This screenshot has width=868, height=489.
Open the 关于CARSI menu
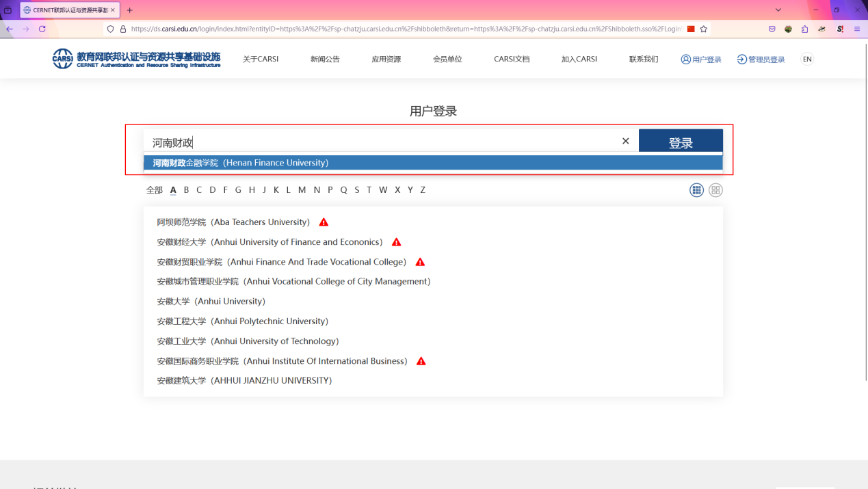point(261,60)
